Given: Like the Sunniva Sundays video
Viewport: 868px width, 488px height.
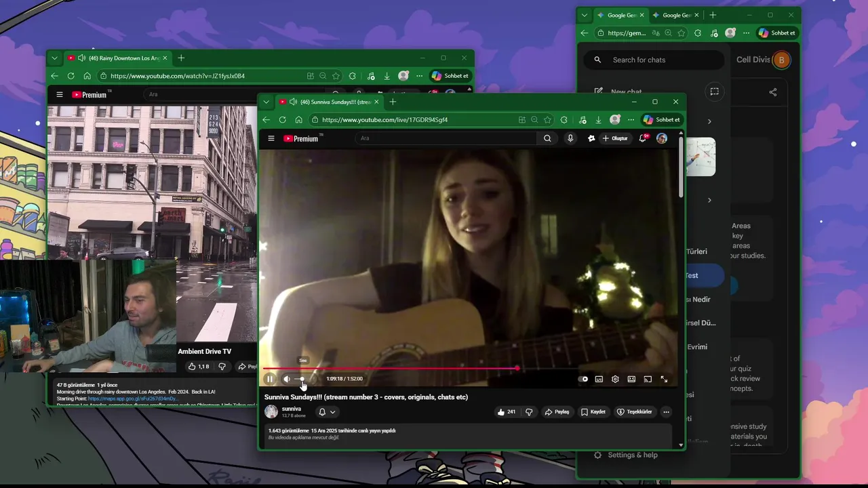Looking at the screenshot, I should point(506,411).
